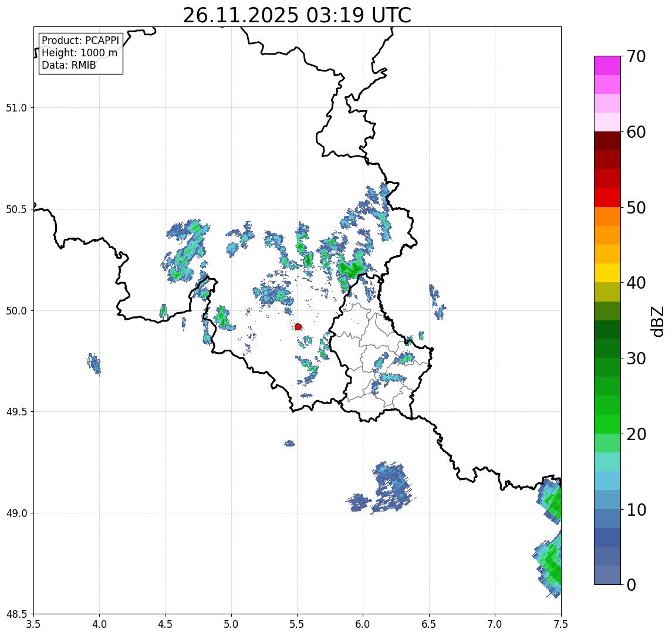
Task: Click latitude axis label "50.0"
Action: coord(16,311)
